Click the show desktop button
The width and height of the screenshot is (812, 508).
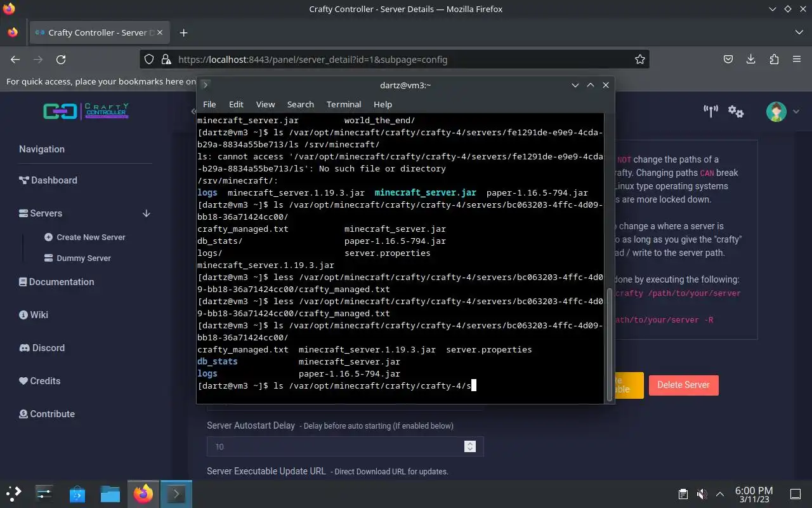point(795,494)
